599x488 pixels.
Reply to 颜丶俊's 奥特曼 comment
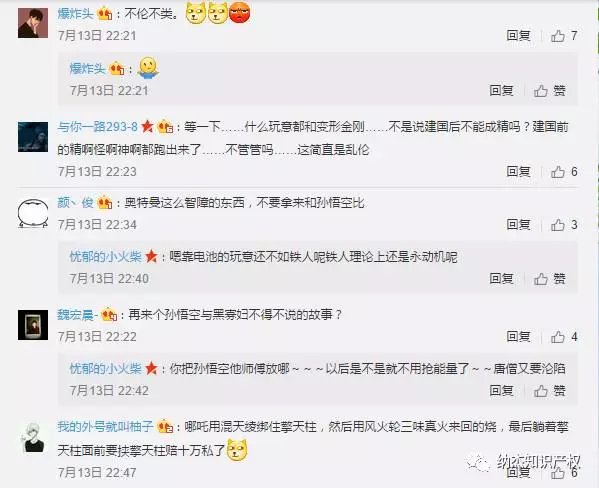[518, 225]
